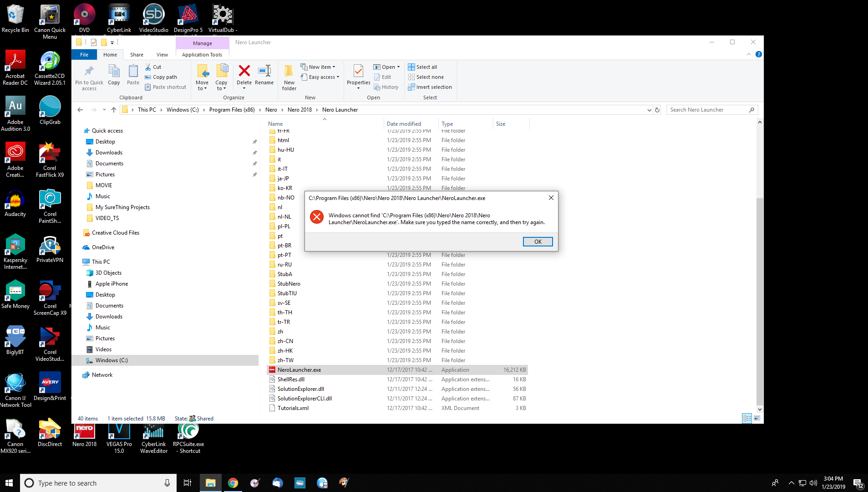Viewport: 868px width, 492px height.
Task: Click the Rename ribbon icon
Action: pos(264,71)
